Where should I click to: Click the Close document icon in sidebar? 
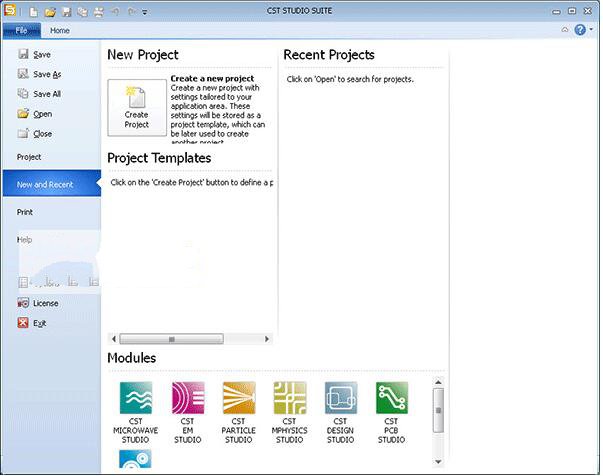point(23,133)
